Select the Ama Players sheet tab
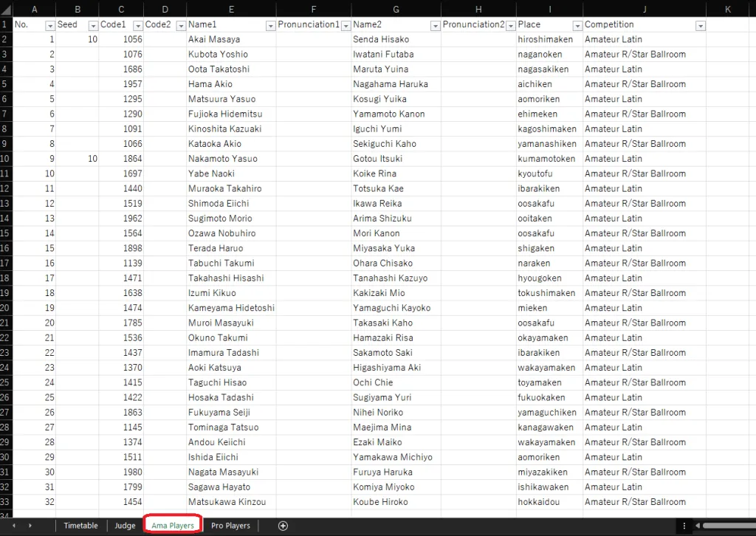This screenshot has height=536, width=756. pyautogui.click(x=173, y=526)
